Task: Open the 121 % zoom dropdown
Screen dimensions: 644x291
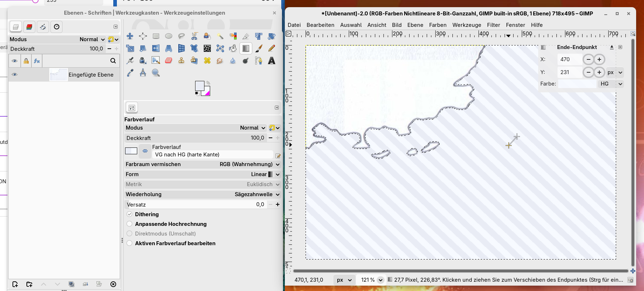Action: [381, 280]
